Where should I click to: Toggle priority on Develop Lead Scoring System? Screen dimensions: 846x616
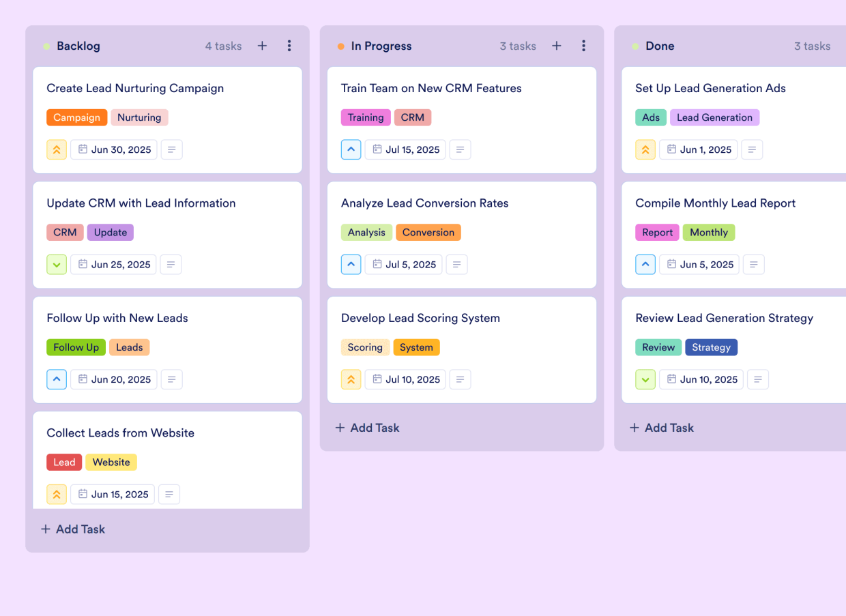coord(351,379)
